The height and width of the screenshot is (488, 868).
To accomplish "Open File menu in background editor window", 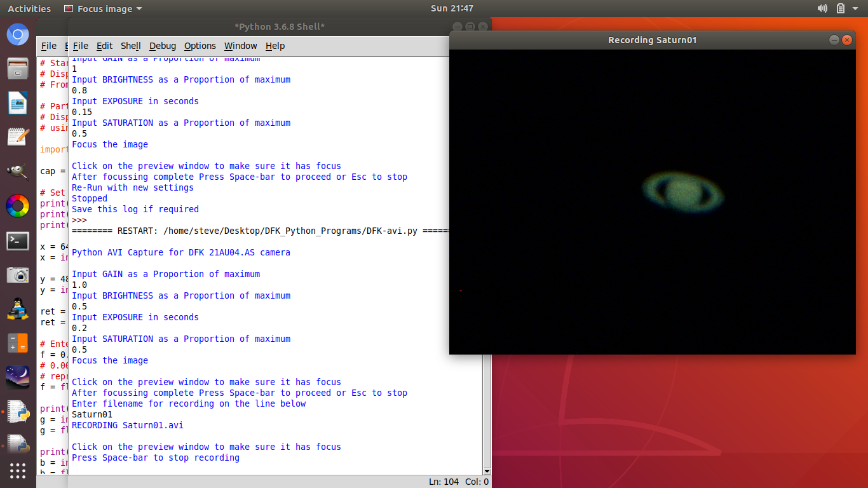I will pyautogui.click(x=49, y=46).
